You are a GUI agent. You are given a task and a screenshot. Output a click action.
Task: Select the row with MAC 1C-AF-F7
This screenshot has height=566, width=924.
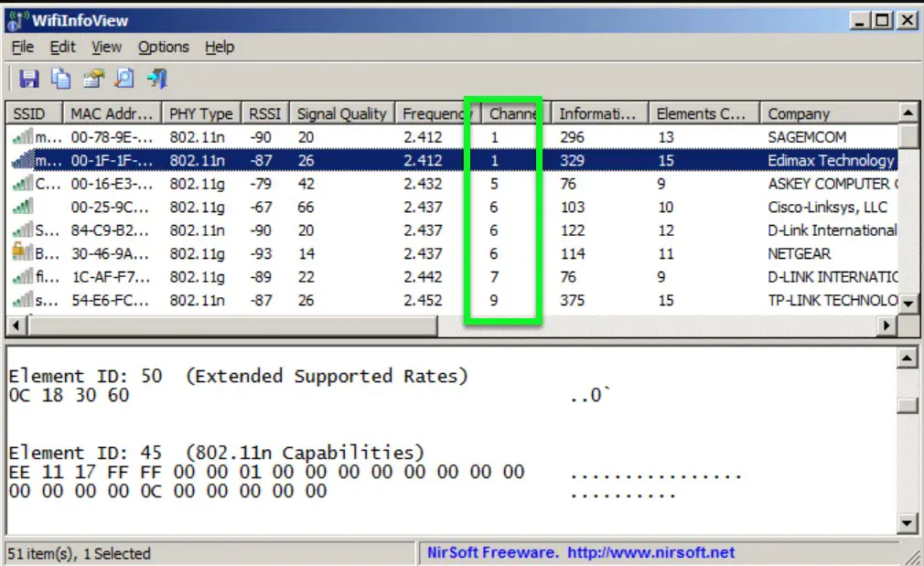click(x=452, y=277)
